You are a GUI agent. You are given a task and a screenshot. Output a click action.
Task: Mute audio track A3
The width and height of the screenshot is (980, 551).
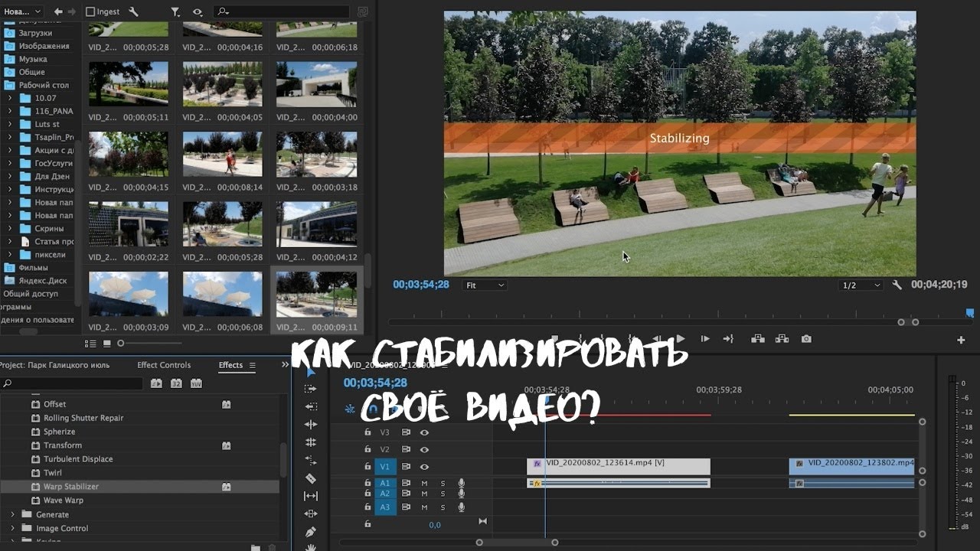point(424,507)
